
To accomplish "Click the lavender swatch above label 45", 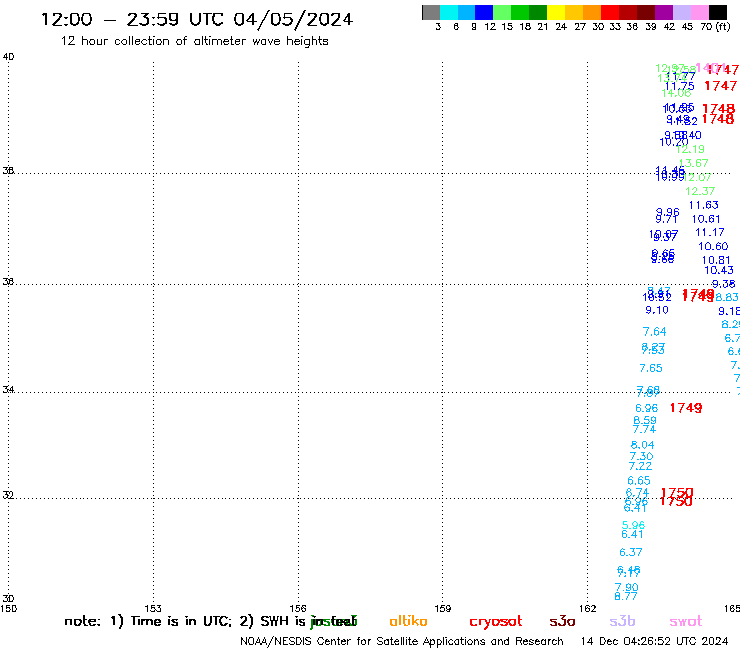I will click(x=681, y=12).
